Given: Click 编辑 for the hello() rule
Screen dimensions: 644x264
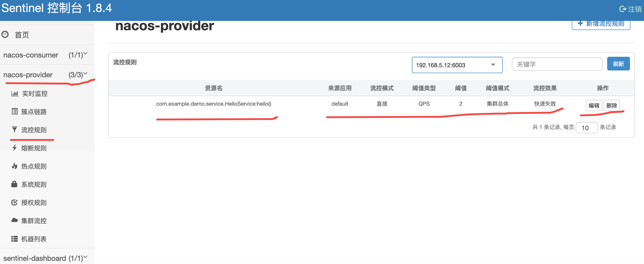Looking at the screenshot, I should point(594,105).
